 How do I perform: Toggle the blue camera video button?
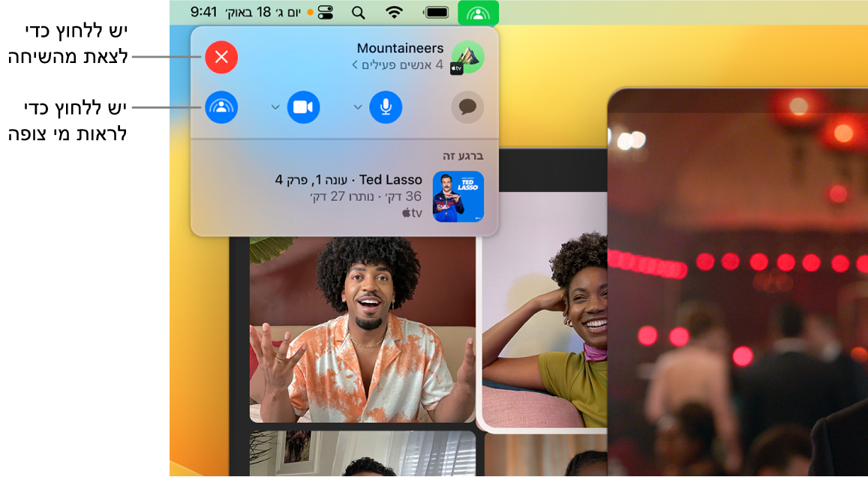click(x=303, y=106)
